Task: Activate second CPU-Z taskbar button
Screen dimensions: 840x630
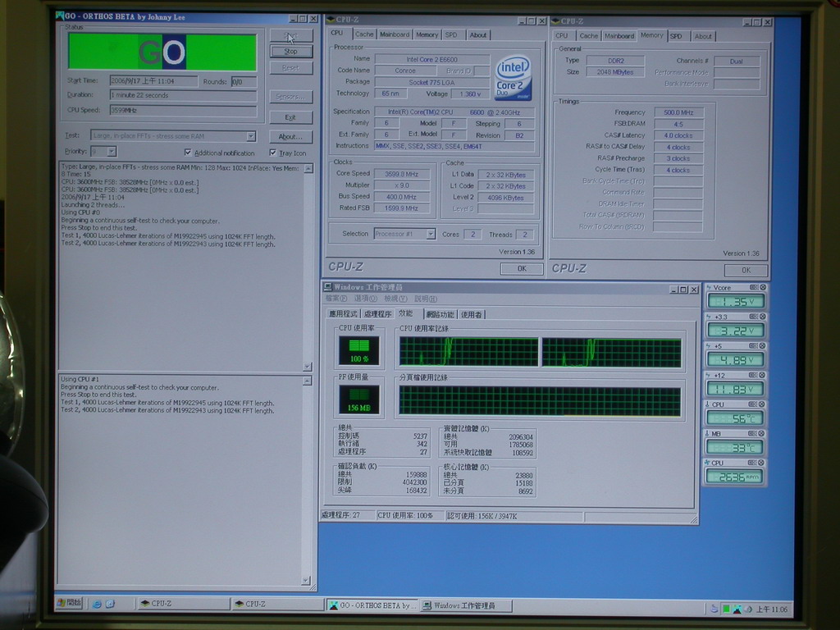Action: [x=277, y=605]
